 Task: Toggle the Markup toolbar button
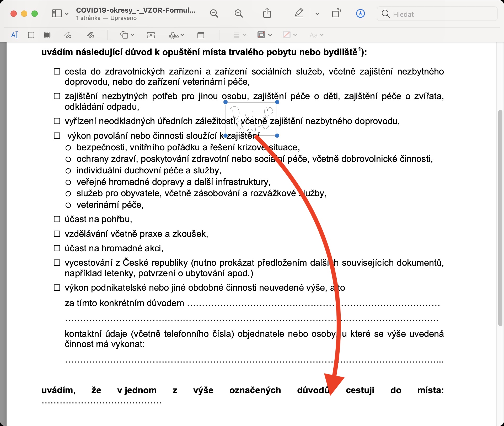[x=360, y=13]
